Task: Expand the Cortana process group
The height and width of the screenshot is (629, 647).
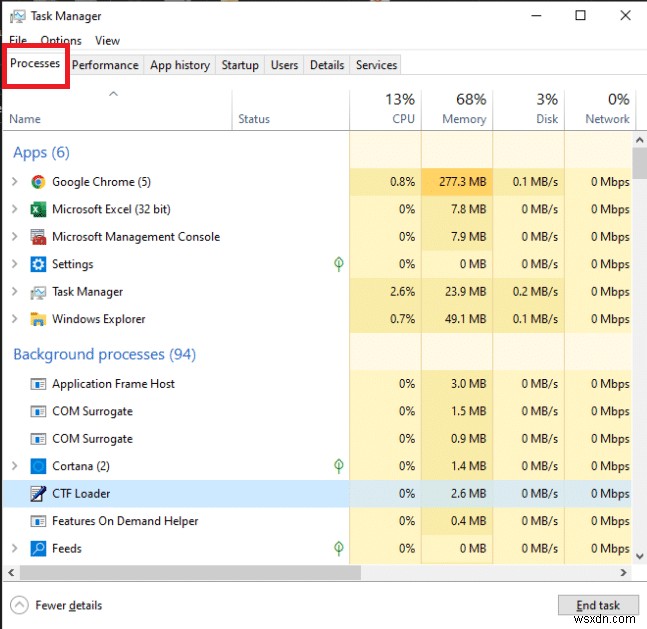Action: [15, 466]
